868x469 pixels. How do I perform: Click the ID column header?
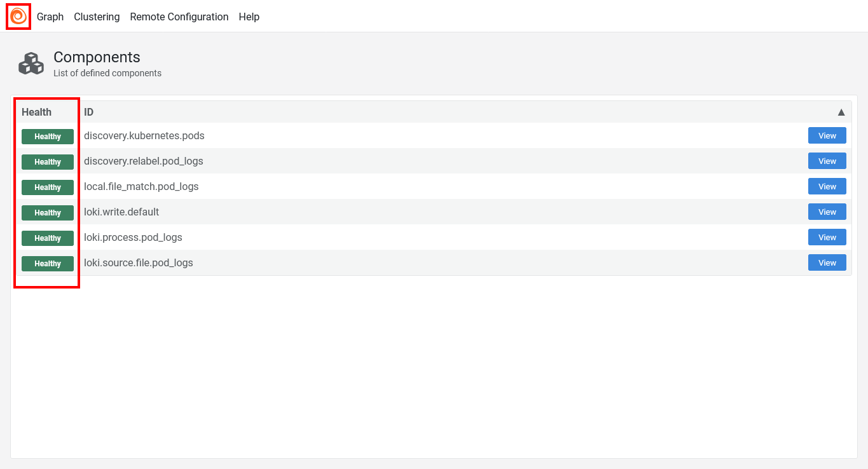[89, 112]
